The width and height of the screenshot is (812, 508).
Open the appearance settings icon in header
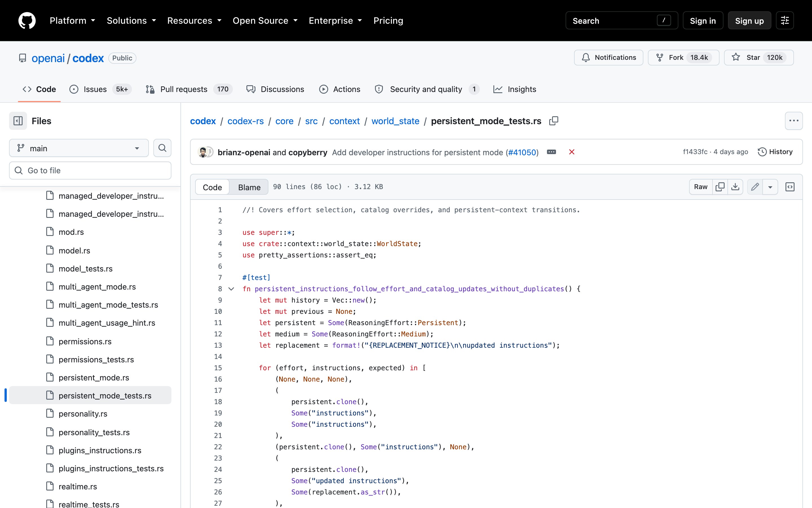click(784, 21)
